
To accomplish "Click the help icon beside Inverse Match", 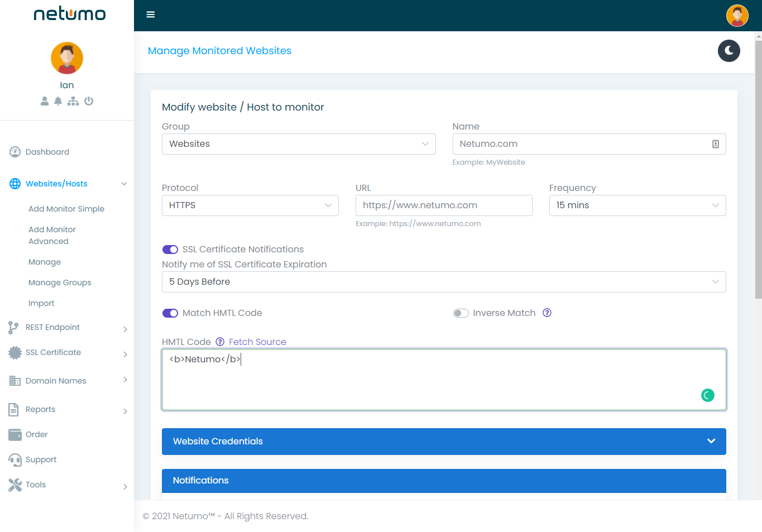I will click(x=547, y=313).
